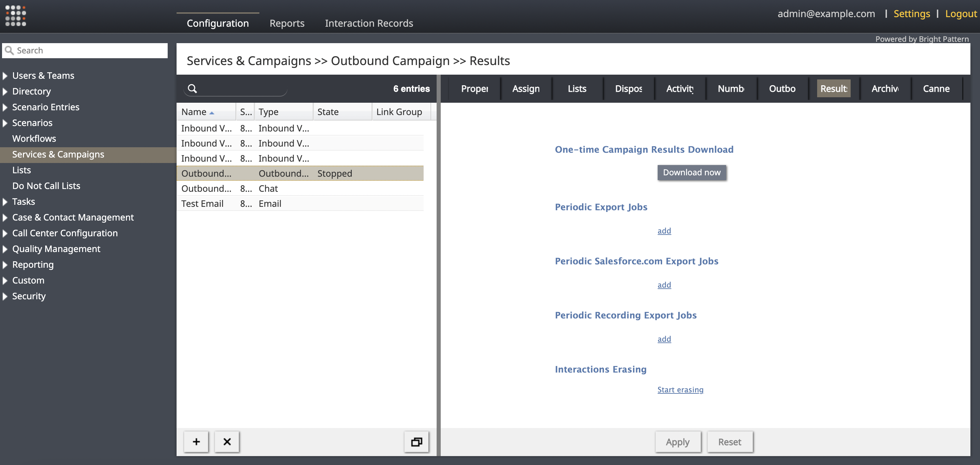Open the Activity tab
This screenshot has width=980, height=465.
point(680,89)
